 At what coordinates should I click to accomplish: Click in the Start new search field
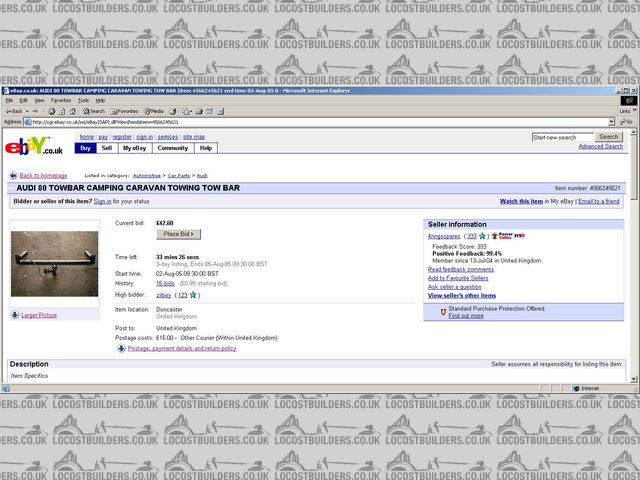[562, 137]
